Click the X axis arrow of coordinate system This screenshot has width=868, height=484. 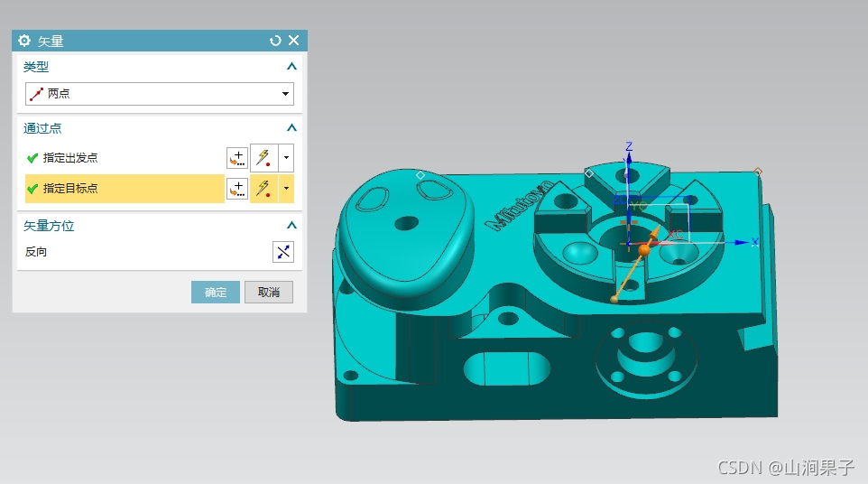click(x=742, y=242)
